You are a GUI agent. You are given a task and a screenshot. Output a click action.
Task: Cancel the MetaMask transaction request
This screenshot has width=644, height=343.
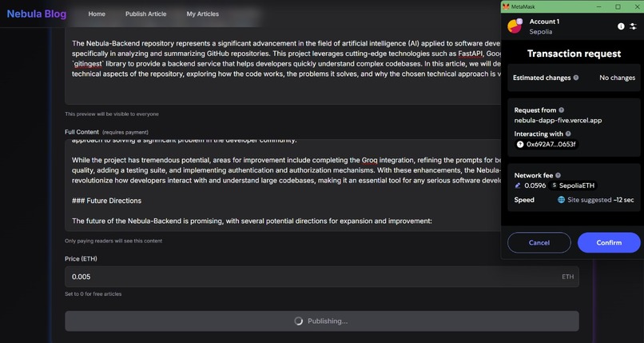click(x=539, y=242)
